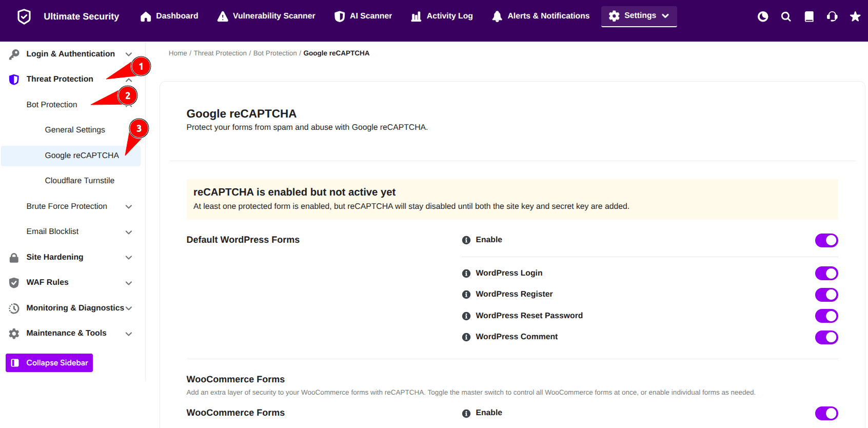868x428 pixels.
Task: Click info icon next to WordPress Reset Password
Action: (x=466, y=316)
